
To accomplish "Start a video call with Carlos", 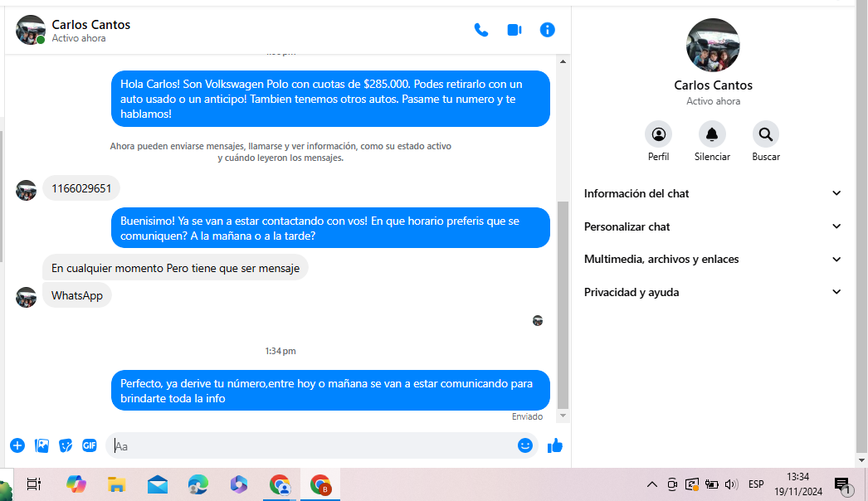I will (x=514, y=30).
